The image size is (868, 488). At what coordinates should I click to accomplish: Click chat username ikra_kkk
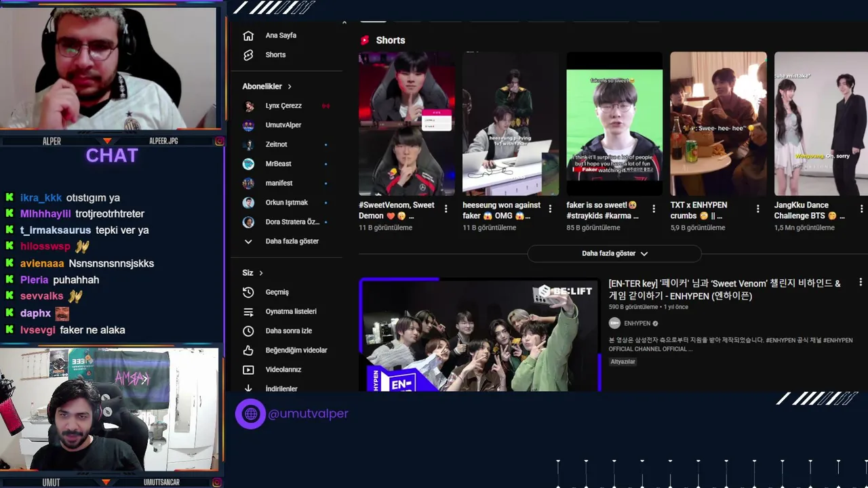tap(41, 198)
